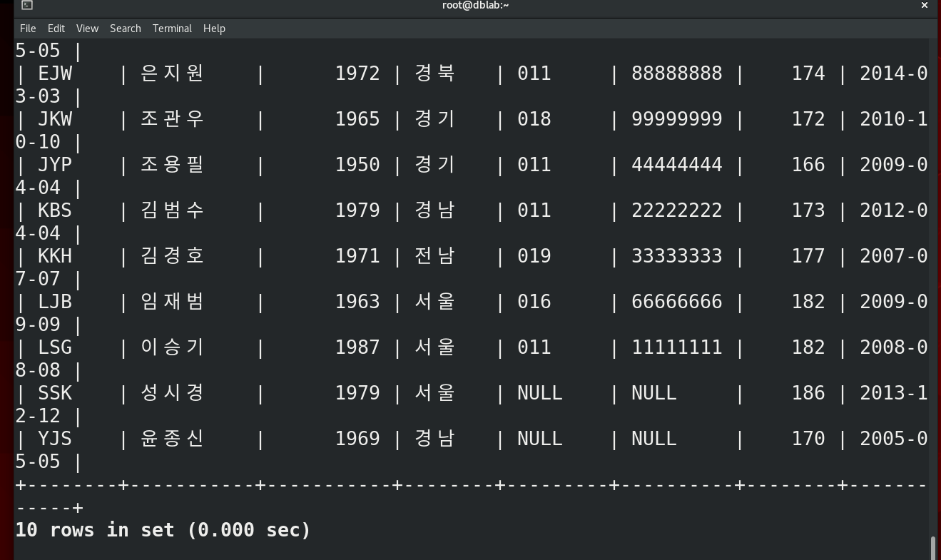
Task: Click phone number 44444444
Action: coord(677,165)
